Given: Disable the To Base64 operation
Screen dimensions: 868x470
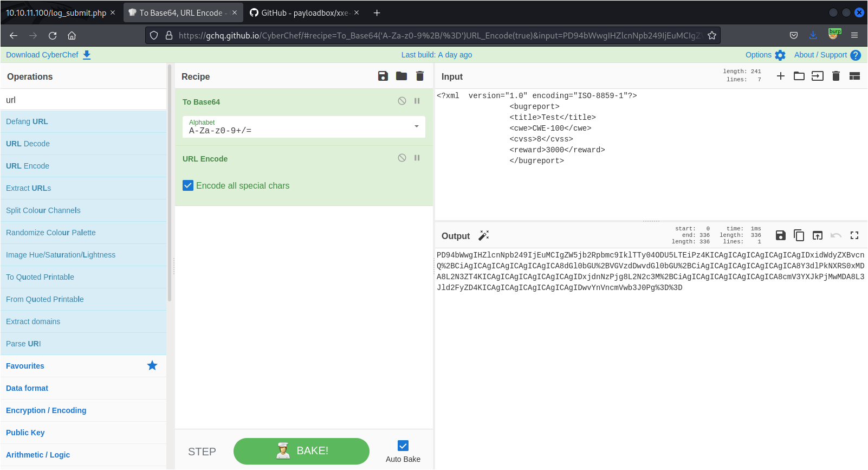Looking at the screenshot, I should click(402, 101).
